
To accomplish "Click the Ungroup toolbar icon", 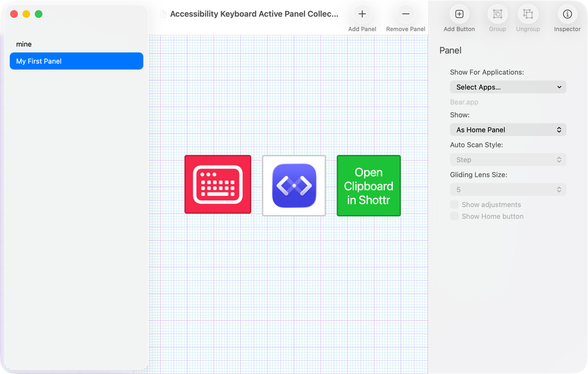I will 528,14.
